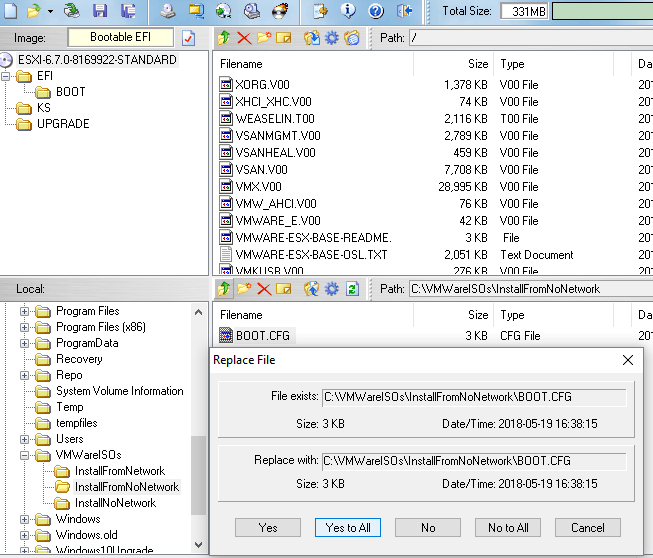Expand the Program Files (x86) node

24,327
